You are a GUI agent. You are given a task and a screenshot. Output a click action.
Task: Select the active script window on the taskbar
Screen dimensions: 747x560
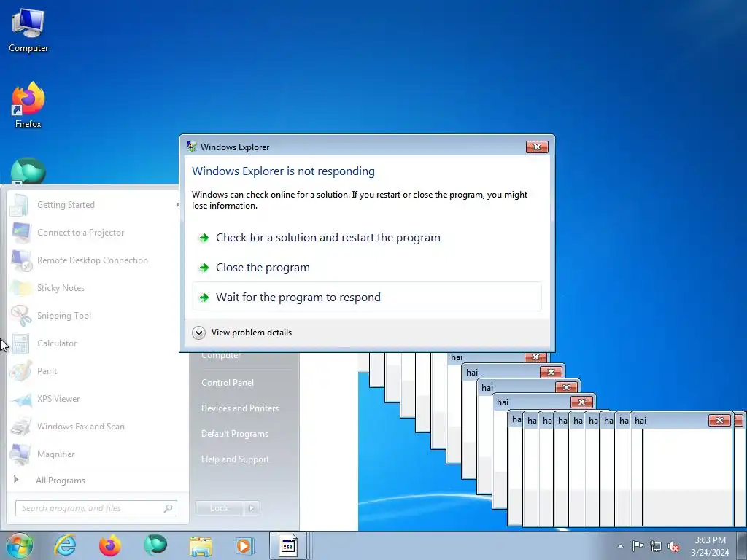coord(287,545)
